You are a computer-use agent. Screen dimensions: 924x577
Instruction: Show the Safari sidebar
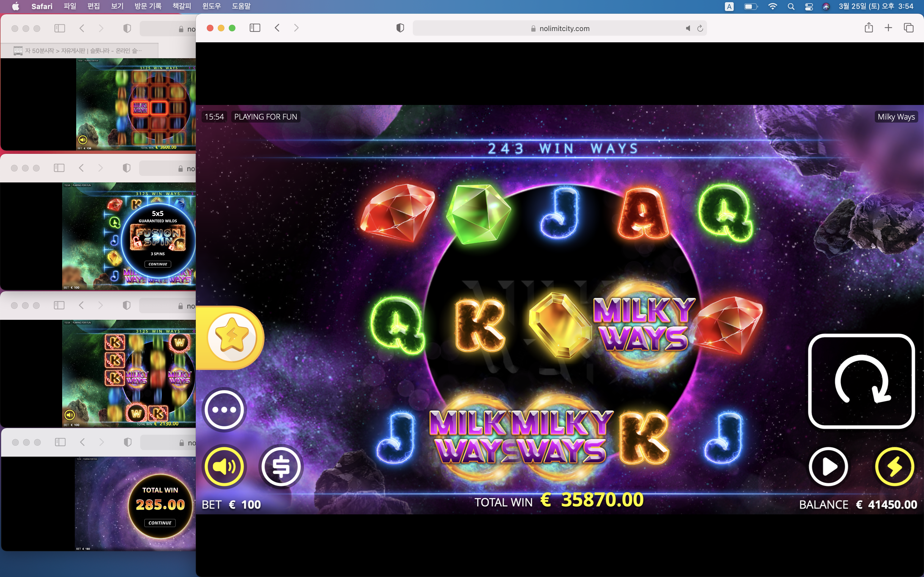(255, 28)
